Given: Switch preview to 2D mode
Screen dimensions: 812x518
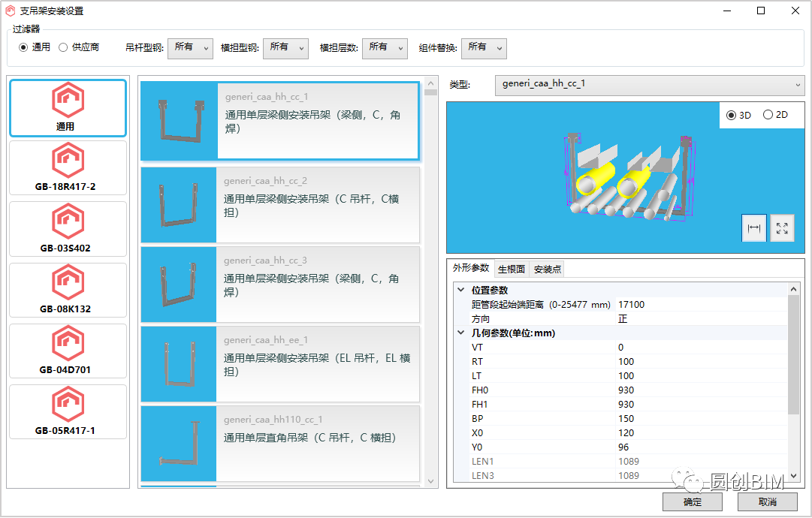Looking at the screenshot, I should (x=768, y=115).
